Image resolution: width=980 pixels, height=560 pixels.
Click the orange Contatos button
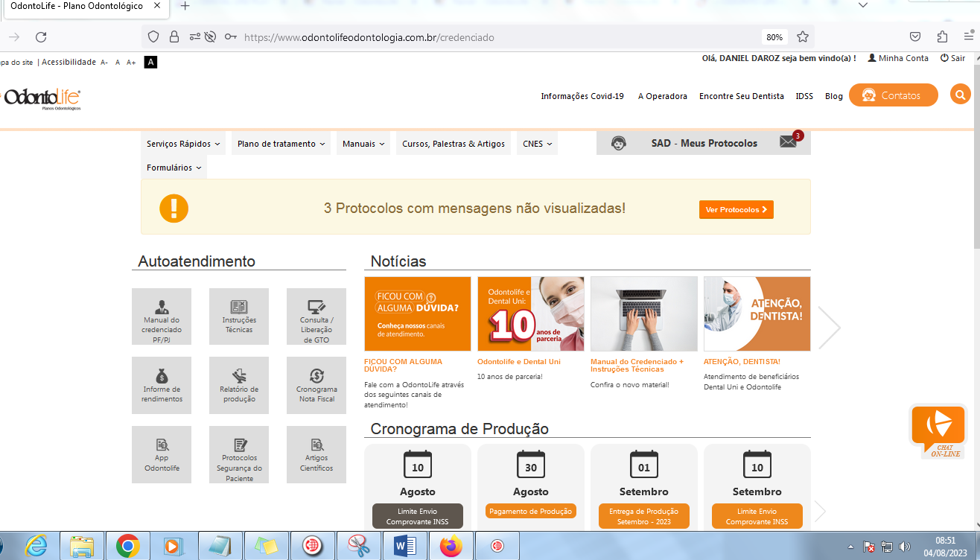tap(894, 95)
